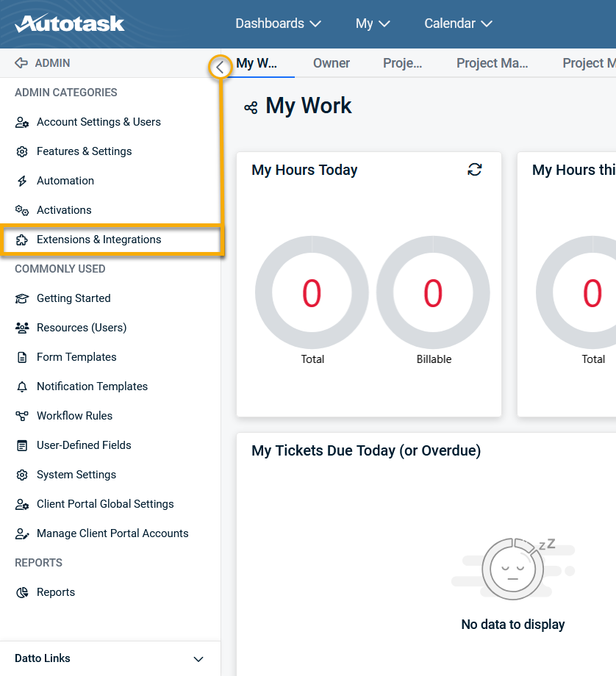
Task: Expand the Calendar dropdown menu
Action: [457, 24]
